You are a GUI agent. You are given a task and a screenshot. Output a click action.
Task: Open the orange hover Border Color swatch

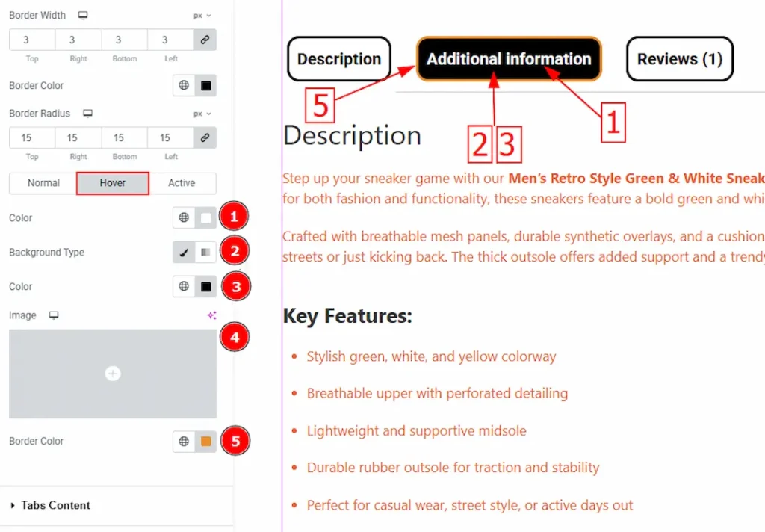click(206, 442)
